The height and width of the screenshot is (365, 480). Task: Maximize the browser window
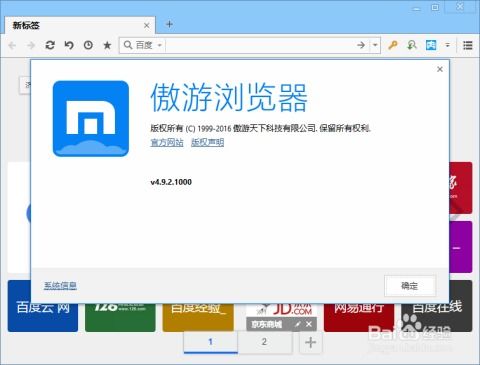click(435, 7)
